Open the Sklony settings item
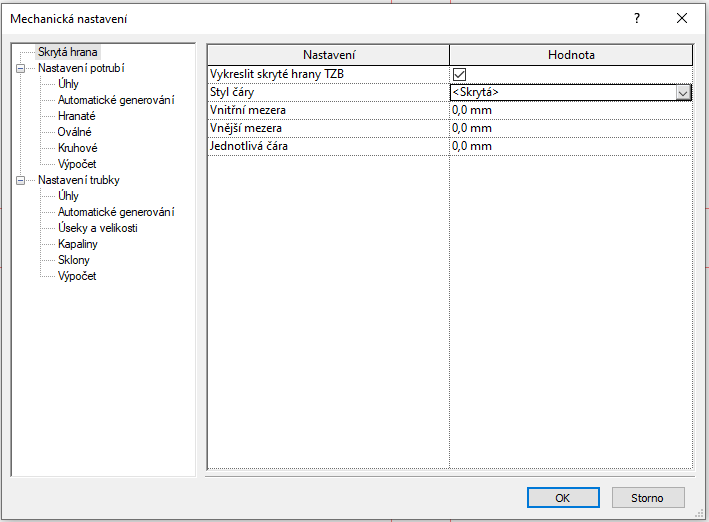 point(73,260)
